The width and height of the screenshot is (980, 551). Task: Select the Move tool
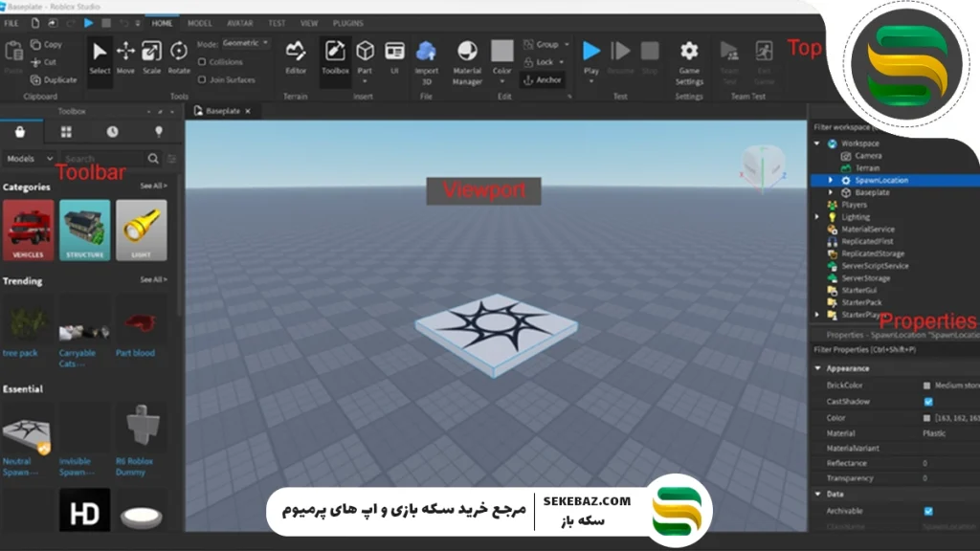click(125, 52)
